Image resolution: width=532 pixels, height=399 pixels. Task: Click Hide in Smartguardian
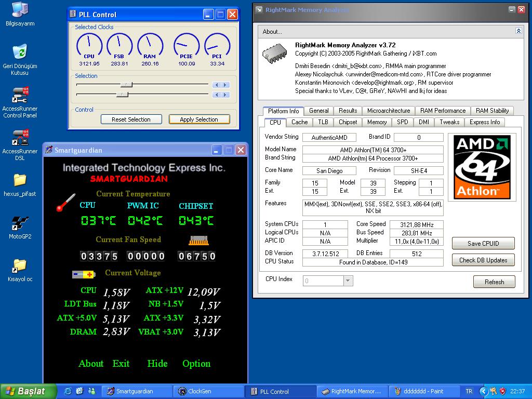[x=157, y=364]
